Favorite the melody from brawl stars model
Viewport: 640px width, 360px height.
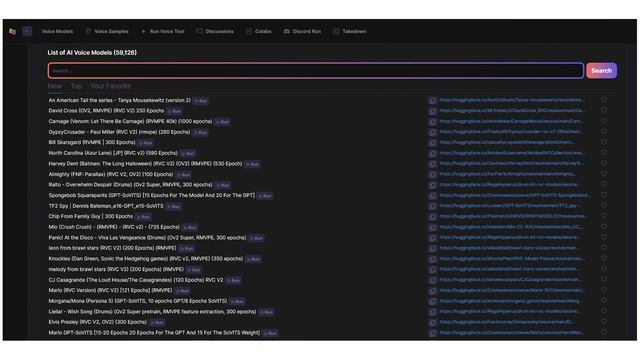click(x=604, y=269)
